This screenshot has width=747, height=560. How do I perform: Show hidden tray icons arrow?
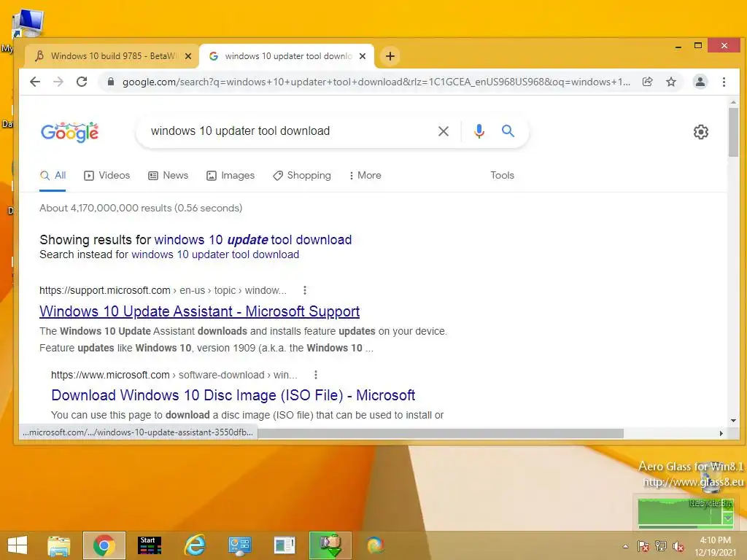pyautogui.click(x=625, y=546)
